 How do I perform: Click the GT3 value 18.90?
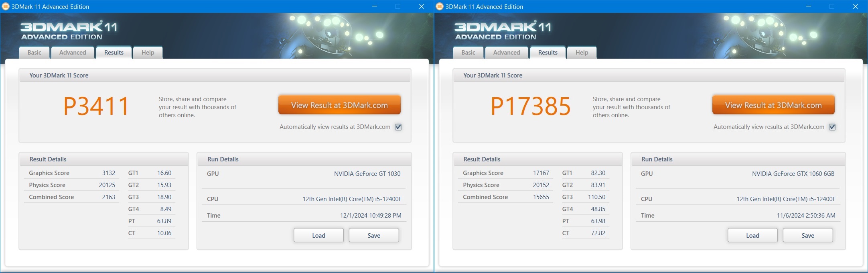164,197
